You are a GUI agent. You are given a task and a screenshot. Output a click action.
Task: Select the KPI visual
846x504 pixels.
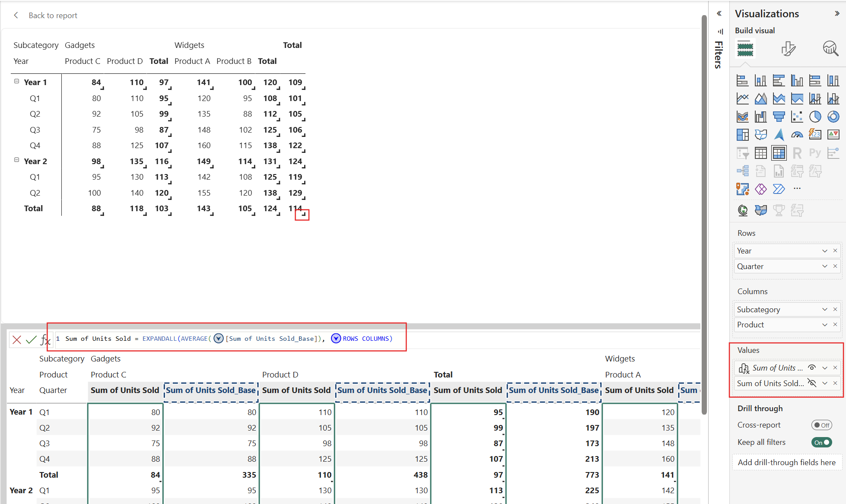pyautogui.click(x=833, y=135)
